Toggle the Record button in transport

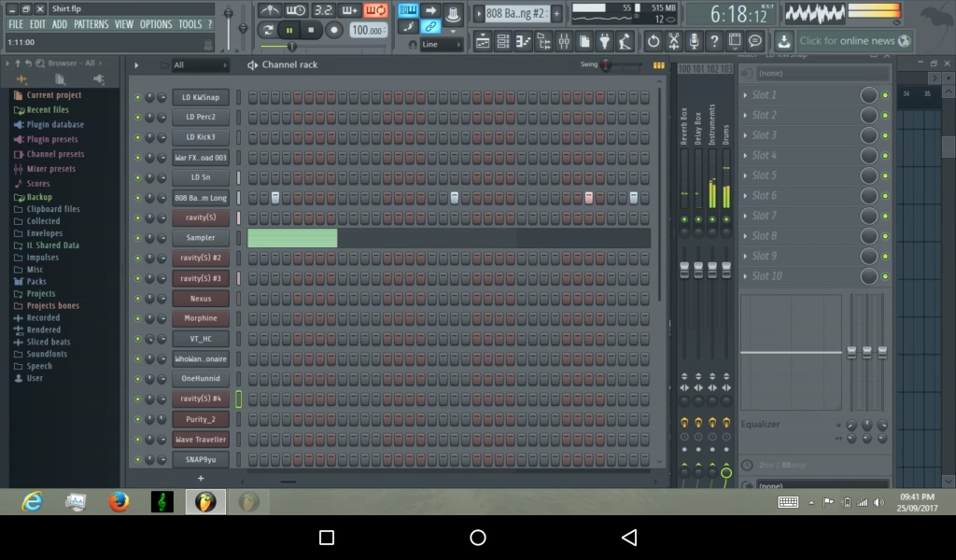tap(333, 30)
